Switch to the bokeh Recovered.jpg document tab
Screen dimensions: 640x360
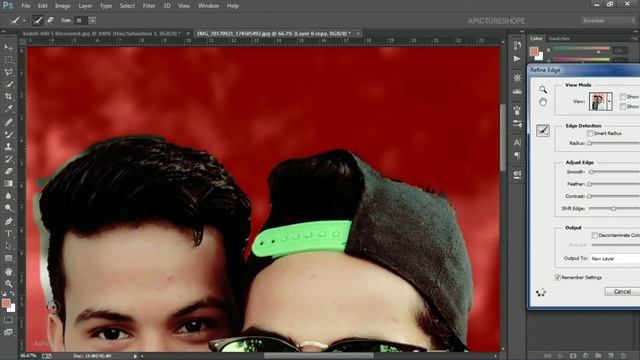[x=101, y=33]
